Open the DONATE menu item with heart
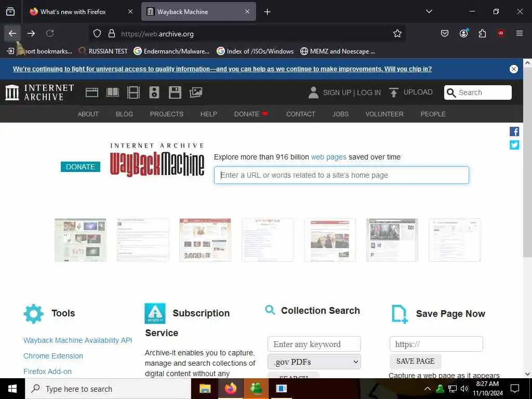 (251, 114)
